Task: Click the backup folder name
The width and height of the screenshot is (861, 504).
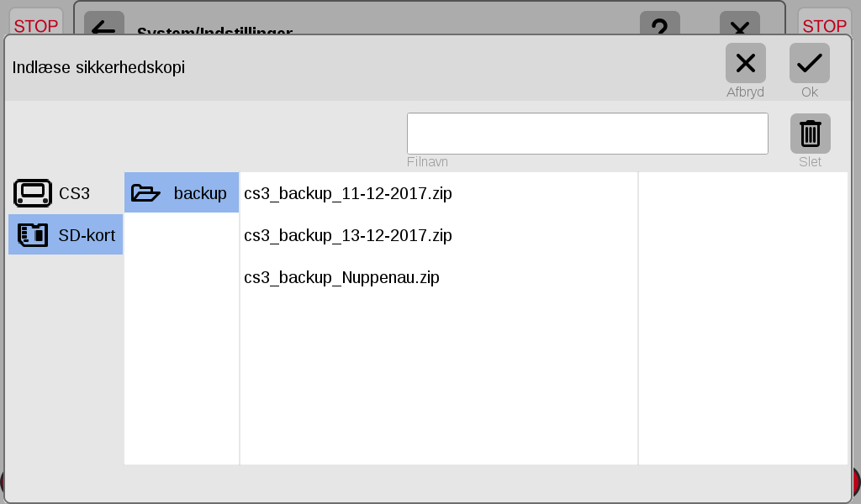Action: coord(200,193)
